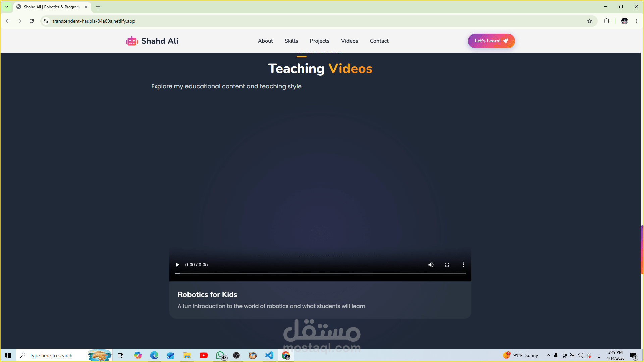The width and height of the screenshot is (644, 362).
Task: View site information icon in address bar
Action: [46, 21]
